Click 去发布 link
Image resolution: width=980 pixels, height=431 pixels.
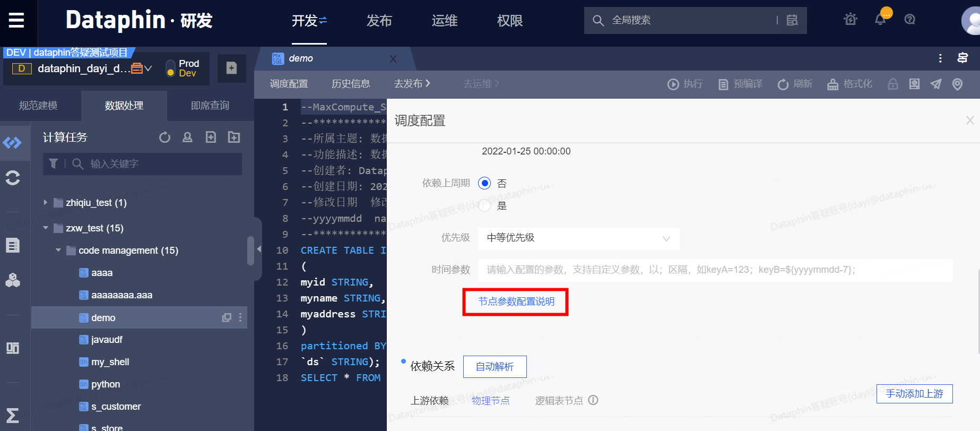point(412,84)
